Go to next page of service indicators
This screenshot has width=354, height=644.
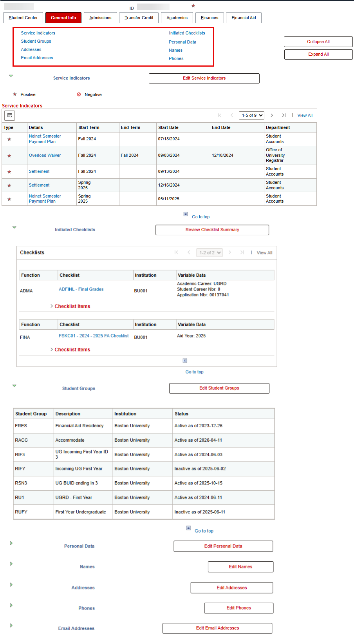coord(272,115)
